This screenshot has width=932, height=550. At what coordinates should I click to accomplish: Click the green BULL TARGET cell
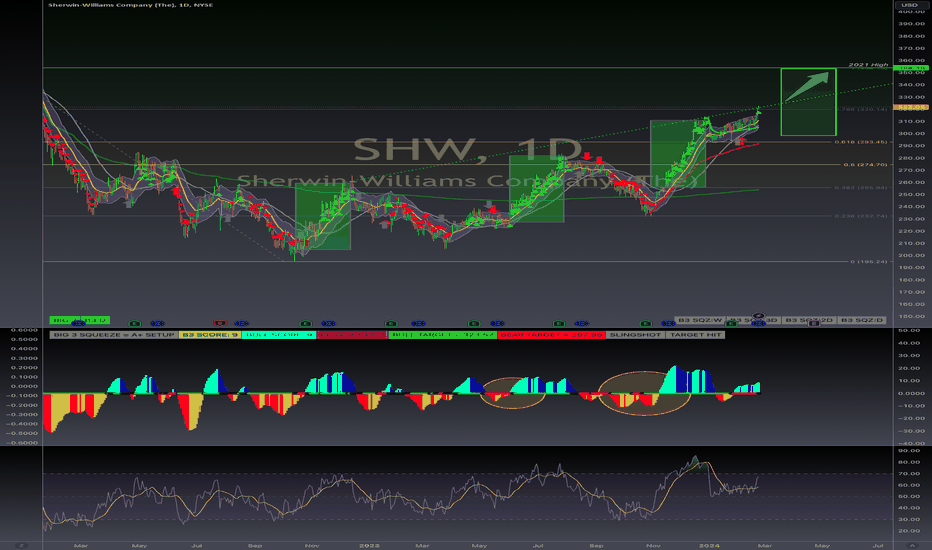pyautogui.click(x=442, y=335)
